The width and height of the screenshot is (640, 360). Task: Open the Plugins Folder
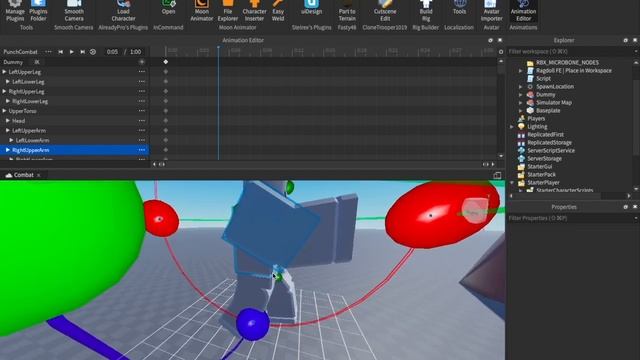[38, 11]
